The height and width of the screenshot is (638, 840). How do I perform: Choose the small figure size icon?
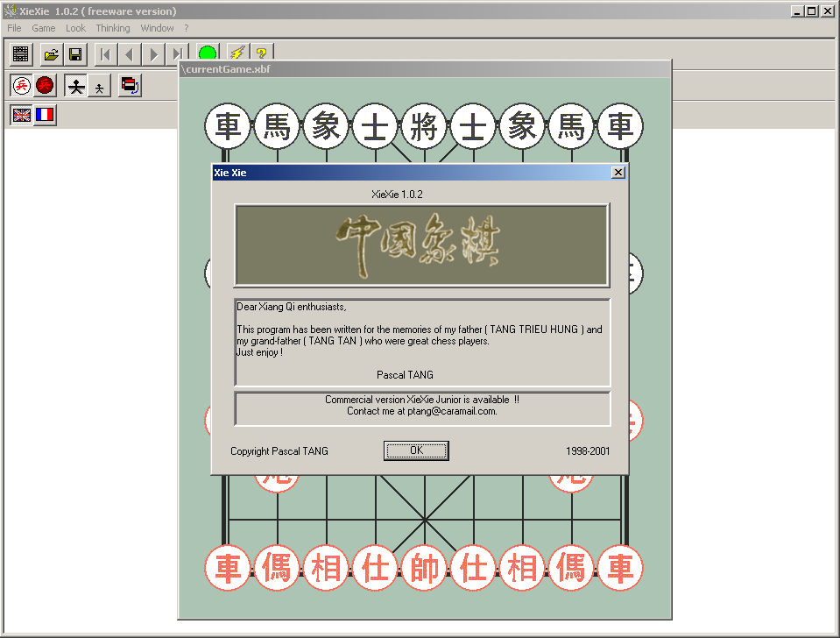point(100,86)
